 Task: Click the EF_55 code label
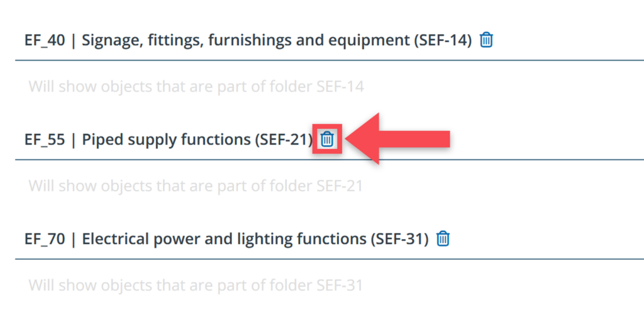tap(44, 140)
